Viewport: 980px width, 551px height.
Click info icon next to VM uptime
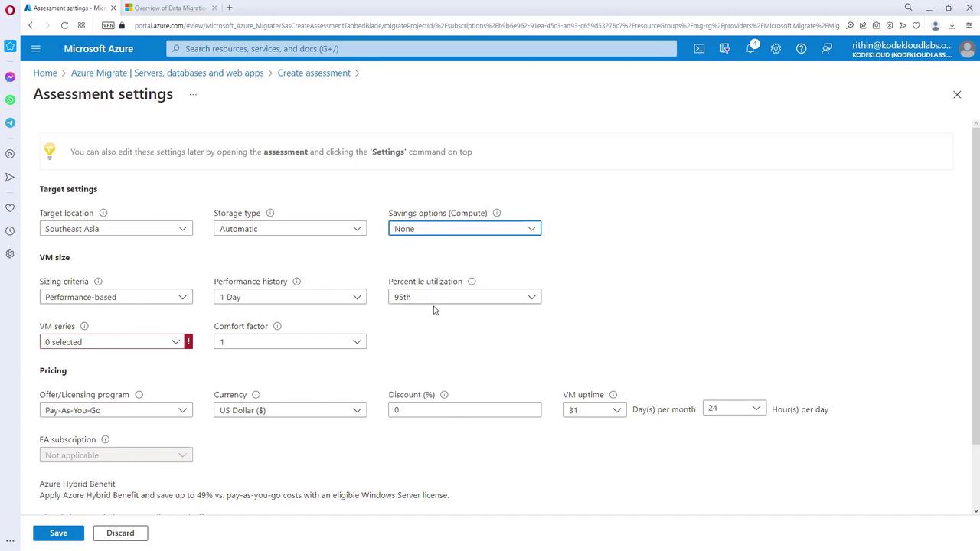(613, 395)
